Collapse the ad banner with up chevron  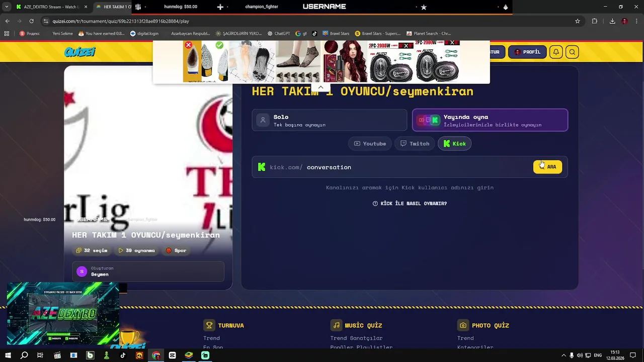coord(320,87)
